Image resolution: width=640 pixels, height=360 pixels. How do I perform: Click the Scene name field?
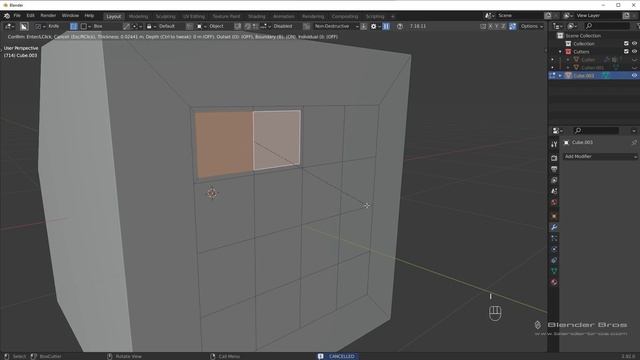pyautogui.click(x=518, y=16)
